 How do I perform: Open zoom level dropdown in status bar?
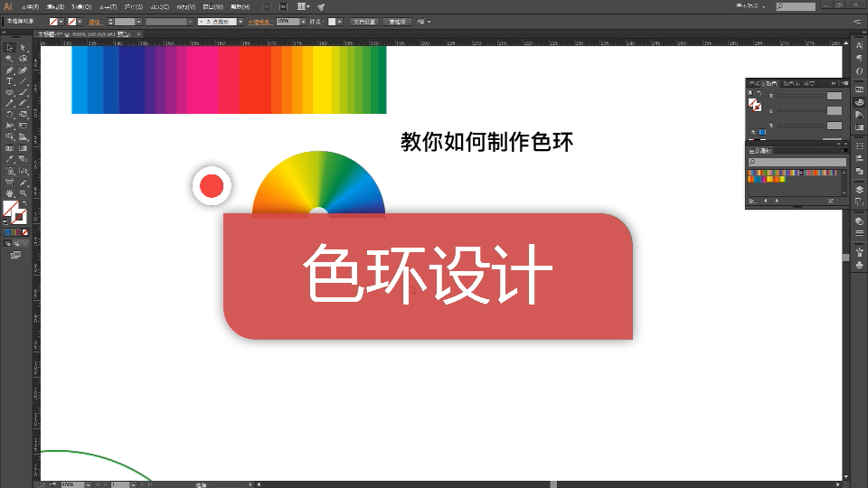[88, 484]
